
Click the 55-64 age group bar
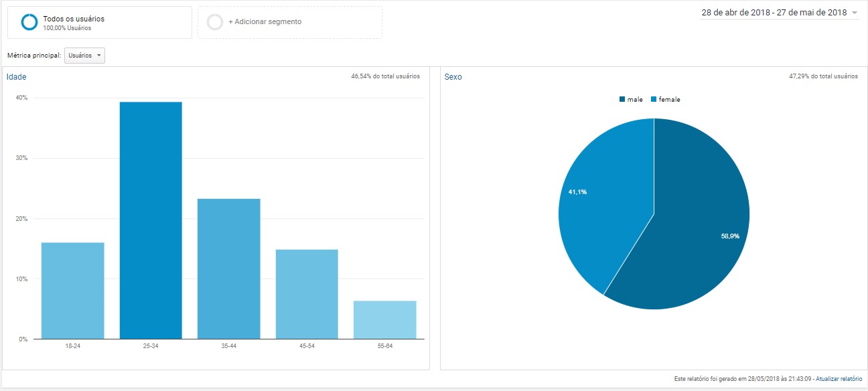[x=385, y=319]
